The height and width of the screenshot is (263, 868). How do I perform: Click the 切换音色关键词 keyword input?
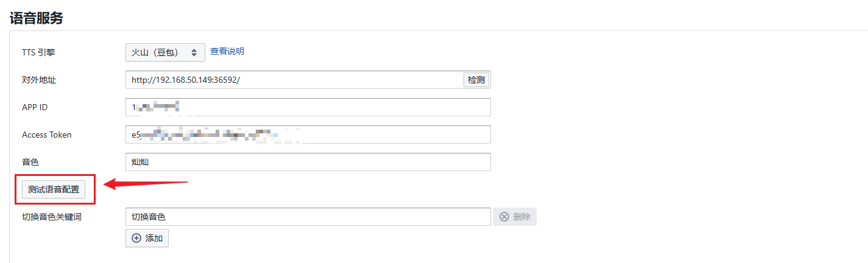tap(308, 217)
